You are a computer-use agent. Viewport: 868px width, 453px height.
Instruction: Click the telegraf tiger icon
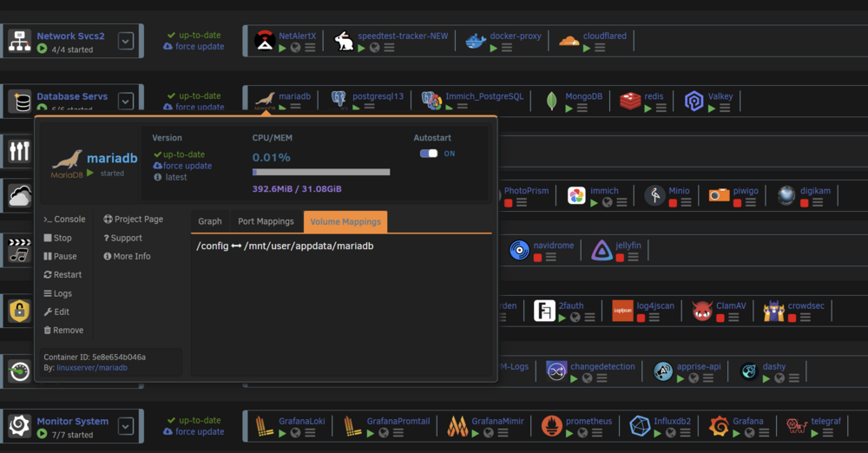click(x=796, y=426)
